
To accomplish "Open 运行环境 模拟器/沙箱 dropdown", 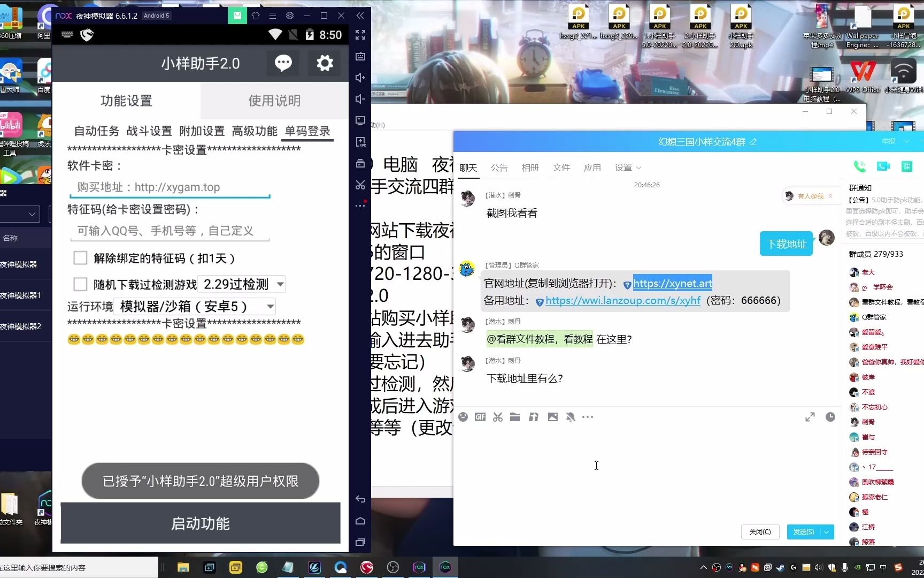I will pos(195,306).
